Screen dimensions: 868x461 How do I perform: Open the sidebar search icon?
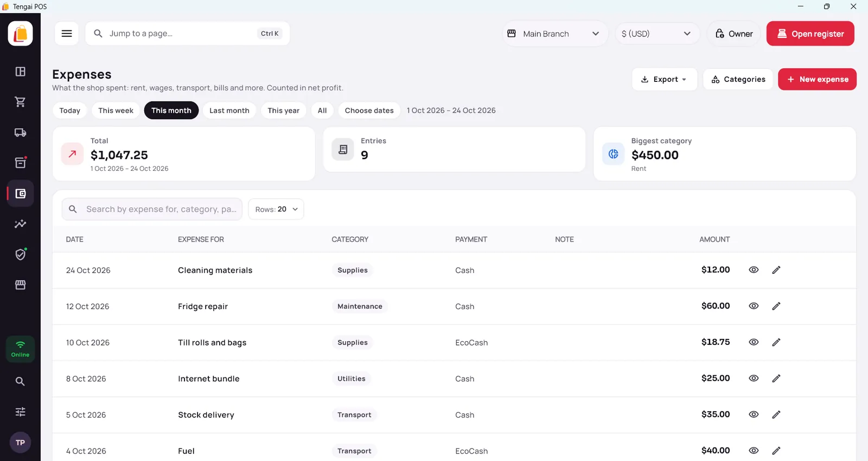tap(20, 381)
